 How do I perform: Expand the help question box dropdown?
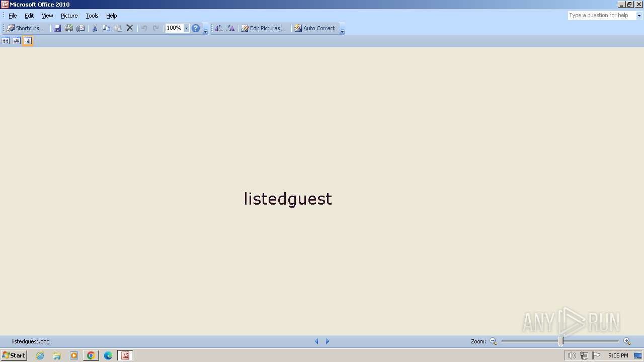click(x=639, y=16)
